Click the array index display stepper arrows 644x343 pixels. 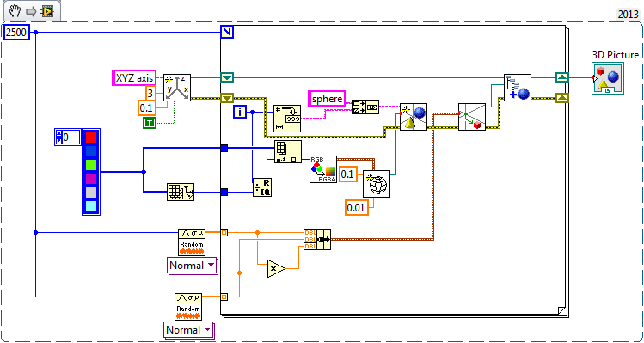click(x=58, y=137)
